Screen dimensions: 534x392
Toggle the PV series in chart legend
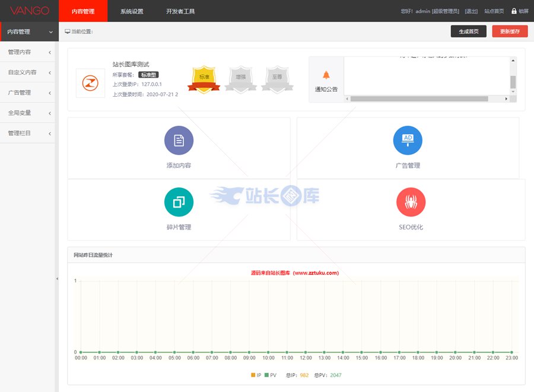[x=271, y=375]
